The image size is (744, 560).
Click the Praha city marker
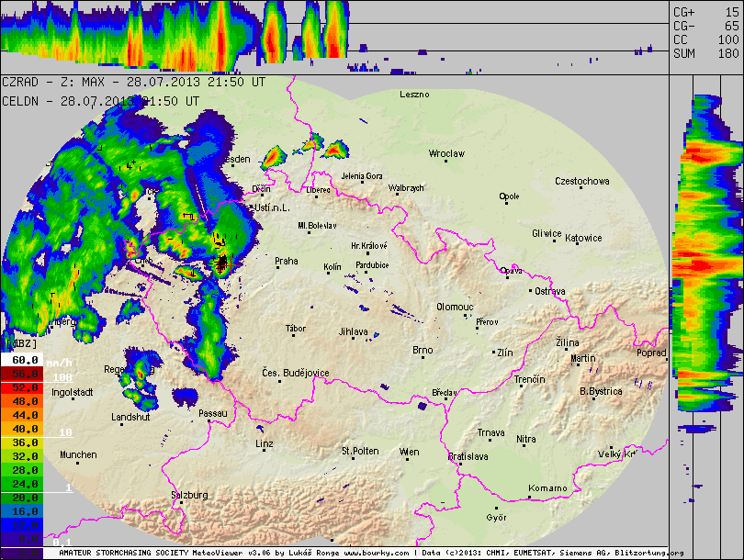tap(276, 267)
